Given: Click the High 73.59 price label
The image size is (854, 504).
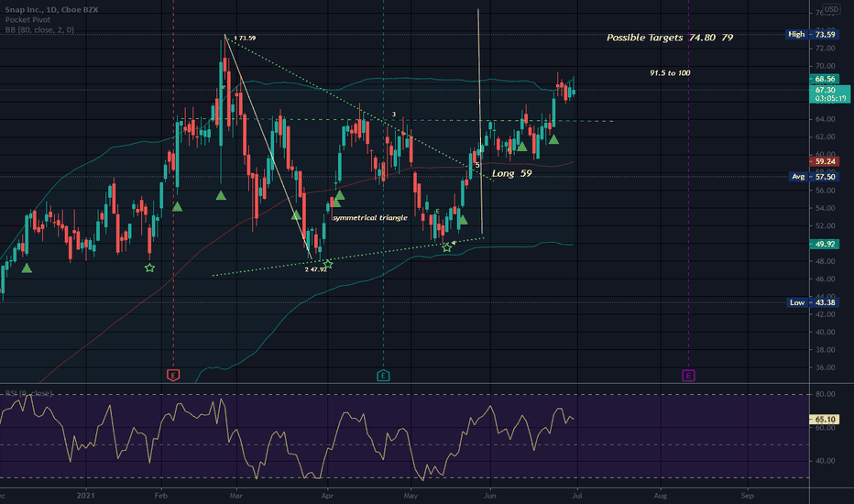Looking at the screenshot, I should pyautogui.click(x=812, y=34).
